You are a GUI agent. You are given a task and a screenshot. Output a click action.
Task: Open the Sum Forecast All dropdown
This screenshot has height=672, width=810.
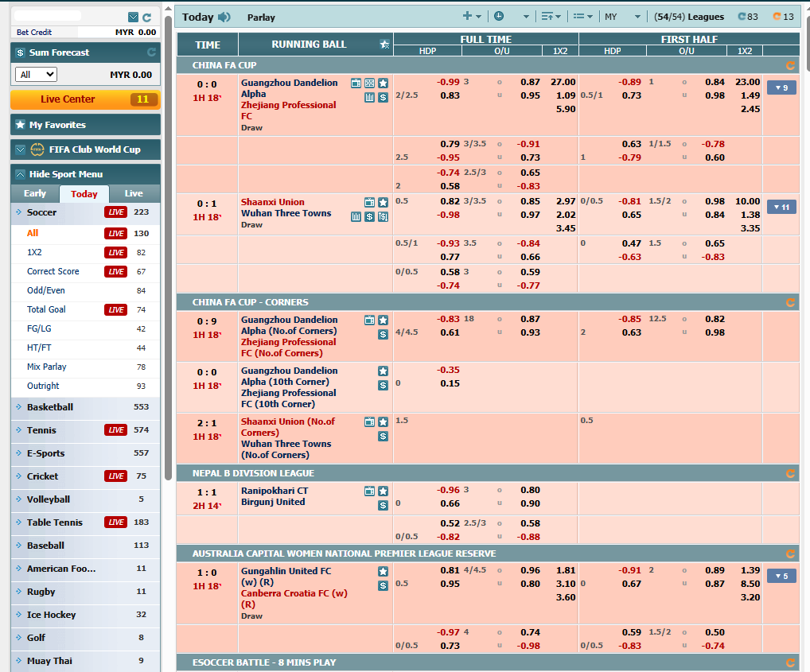coord(36,75)
